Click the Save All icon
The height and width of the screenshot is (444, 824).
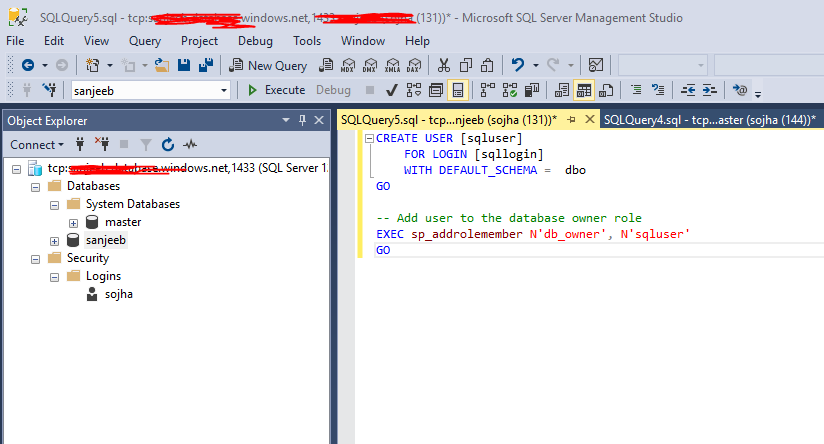tap(206, 65)
